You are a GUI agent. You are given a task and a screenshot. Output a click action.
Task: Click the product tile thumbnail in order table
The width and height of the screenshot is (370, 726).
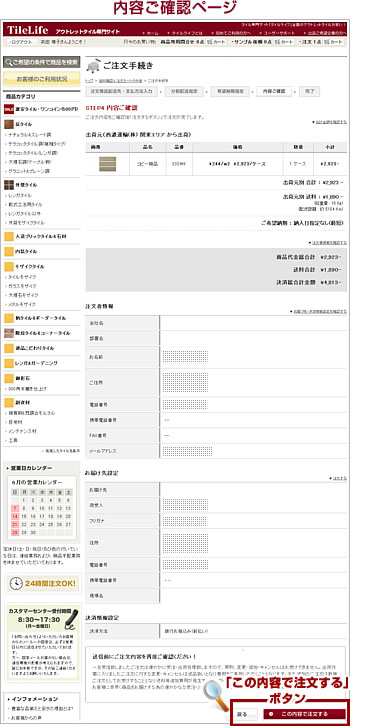[107, 164]
